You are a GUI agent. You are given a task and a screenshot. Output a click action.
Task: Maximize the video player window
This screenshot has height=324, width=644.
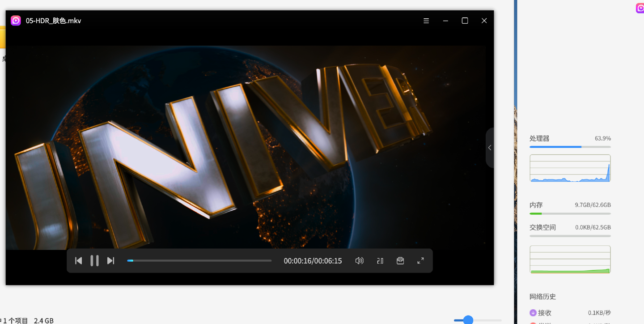coord(465,21)
